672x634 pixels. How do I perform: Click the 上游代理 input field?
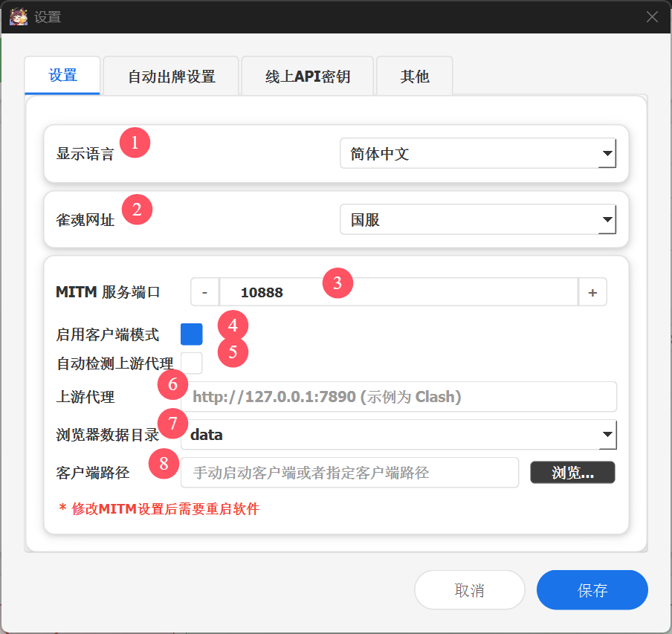click(x=398, y=397)
